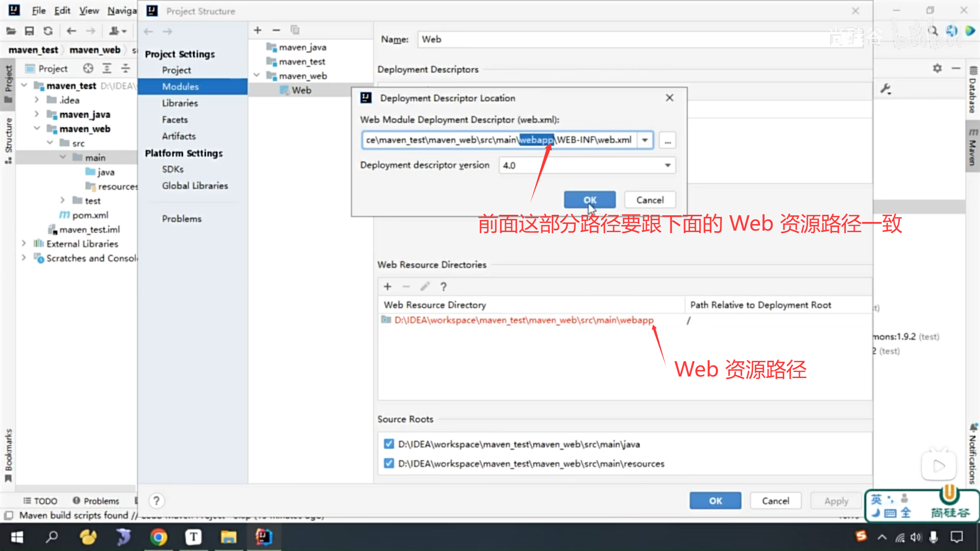
Task: Confirm the Deployment Descriptor Location dialog with OK
Action: pos(590,200)
